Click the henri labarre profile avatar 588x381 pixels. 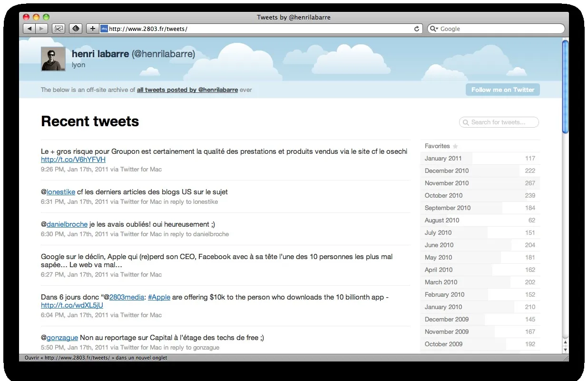(x=53, y=59)
